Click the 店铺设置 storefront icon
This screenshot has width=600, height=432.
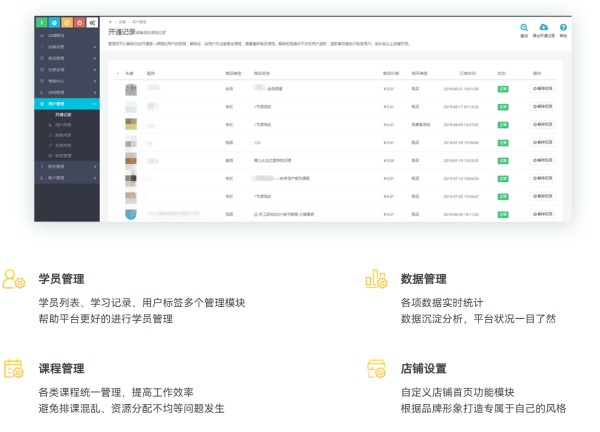pyautogui.click(x=376, y=369)
